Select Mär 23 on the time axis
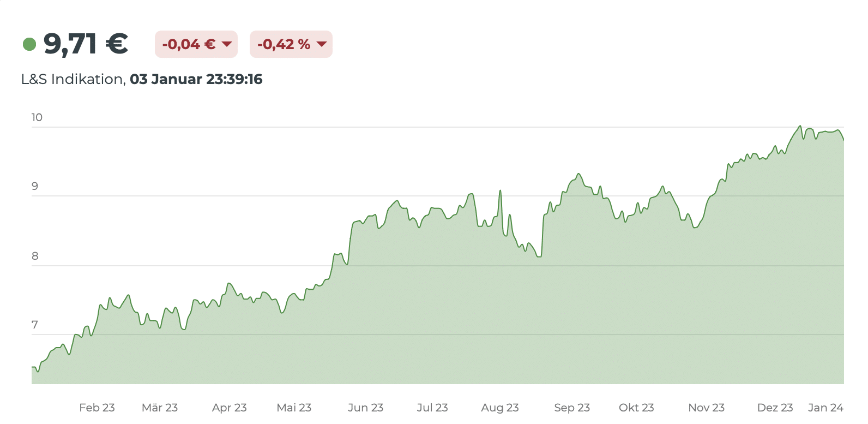 click(160, 408)
